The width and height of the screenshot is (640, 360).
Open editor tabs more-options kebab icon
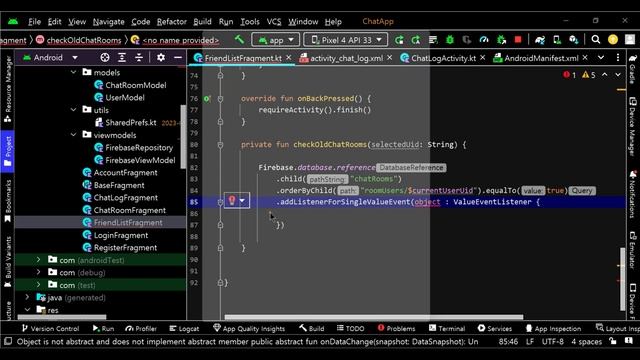click(x=618, y=58)
